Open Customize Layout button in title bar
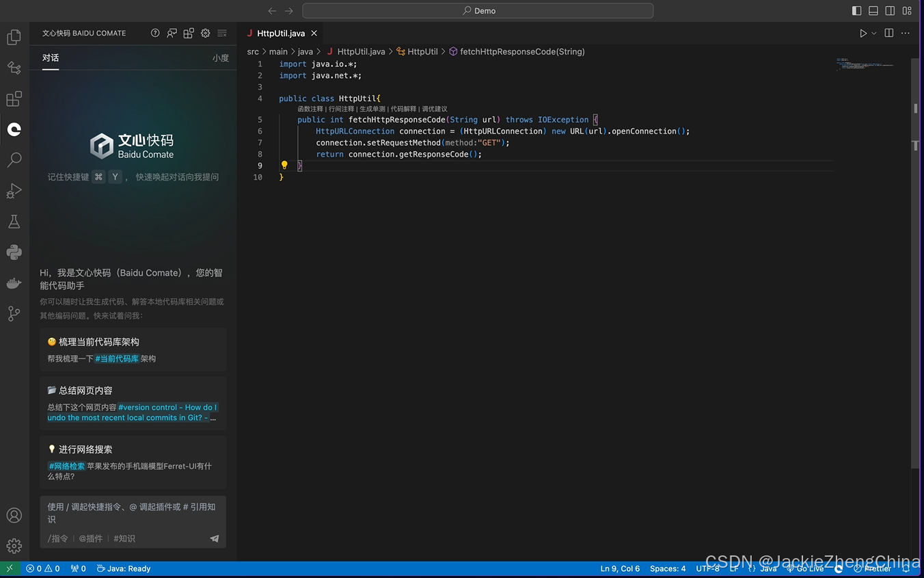924x578 pixels. pyautogui.click(x=908, y=11)
